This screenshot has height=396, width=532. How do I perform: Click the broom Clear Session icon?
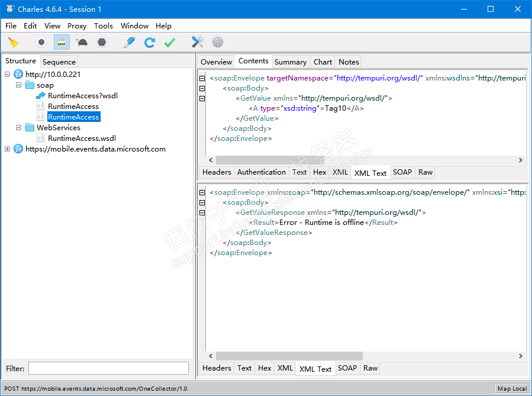point(13,42)
